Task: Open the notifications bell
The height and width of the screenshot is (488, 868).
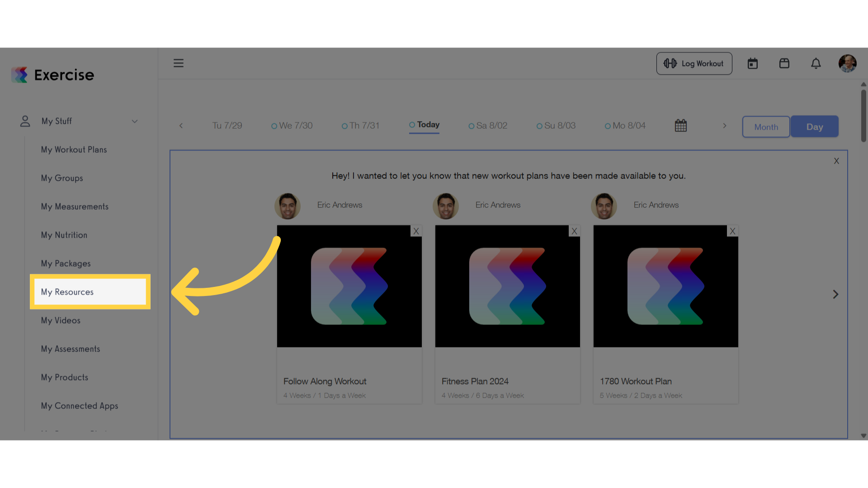Action: tap(816, 64)
